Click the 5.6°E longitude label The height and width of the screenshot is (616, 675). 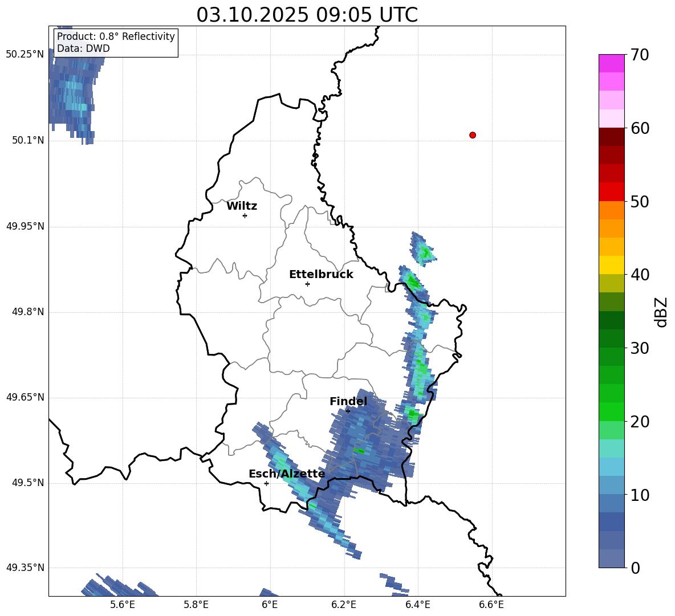123,605
